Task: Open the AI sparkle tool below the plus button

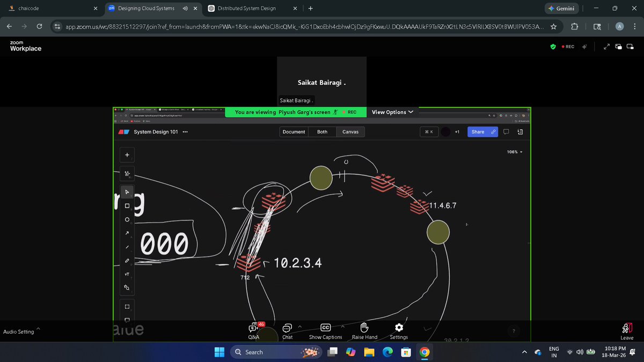Action: click(127, 174)
